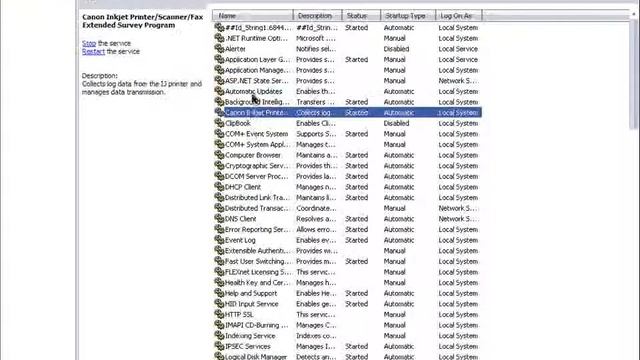Click the Manual startup type of HTTP SSL
The image size is (640, 360).
tap(395, 314)
